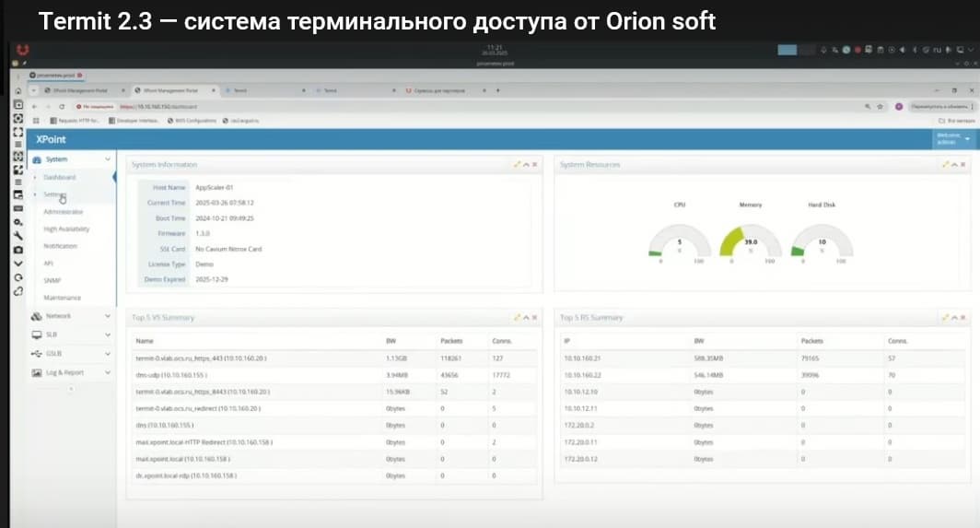Screen dimensions: 980x528
Task: Open API in the System menu
Action: click(x=48, y=264)
